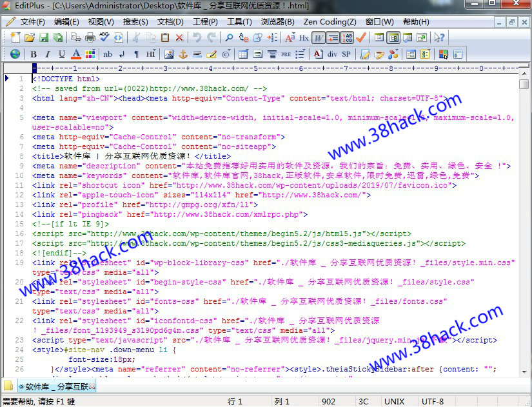Click the red-underlined A font color button

click(x=76, y=54)
